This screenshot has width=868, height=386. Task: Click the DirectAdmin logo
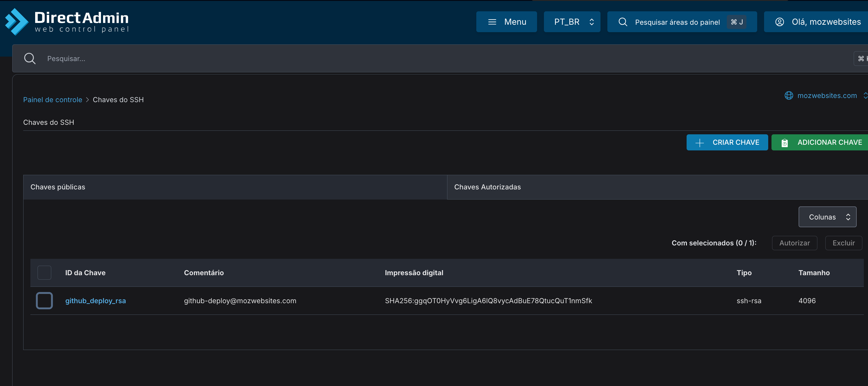coord(67,21)
